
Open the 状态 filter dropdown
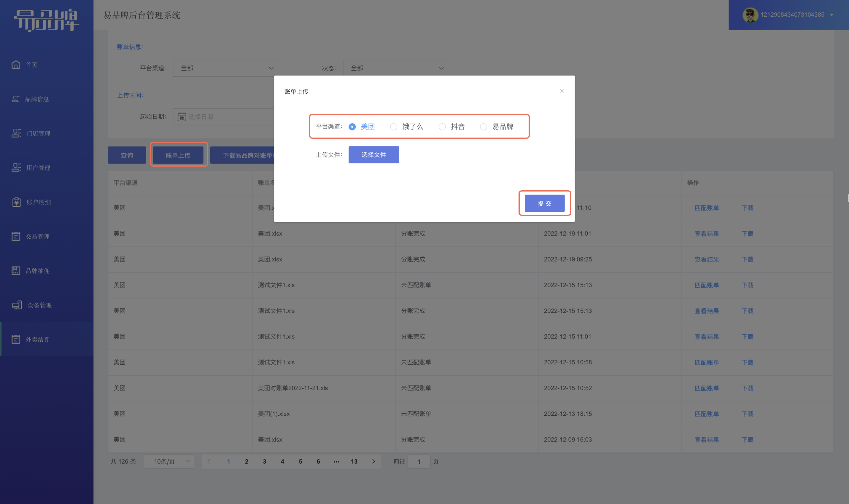click(397, 68)
